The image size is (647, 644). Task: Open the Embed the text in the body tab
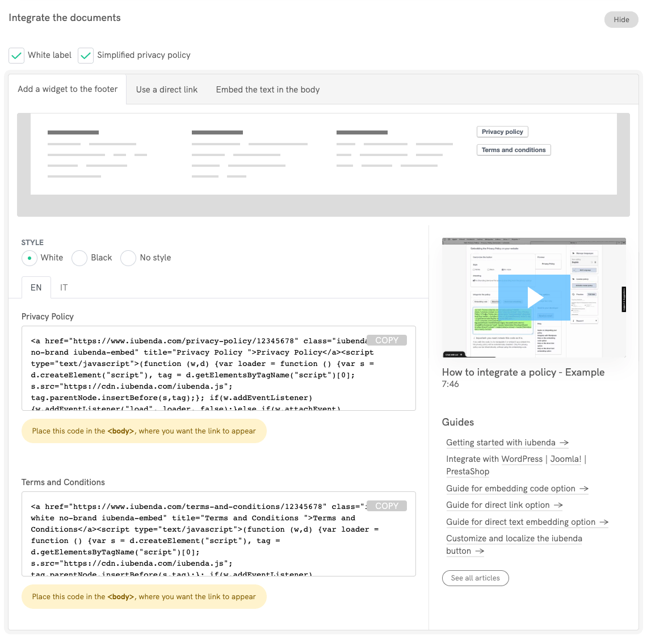267,89
